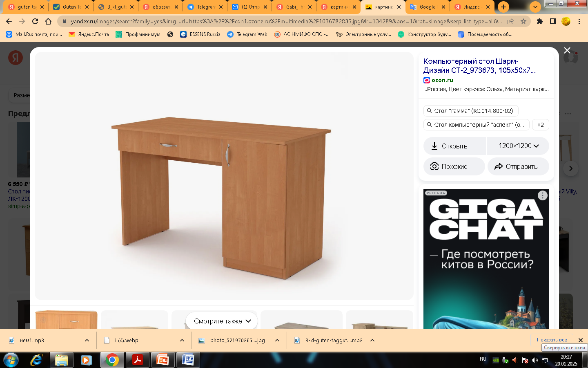This screenshot has height=368, width=588.
Task: Select the first desk thumbnail below image
Action: coord(66,320)
